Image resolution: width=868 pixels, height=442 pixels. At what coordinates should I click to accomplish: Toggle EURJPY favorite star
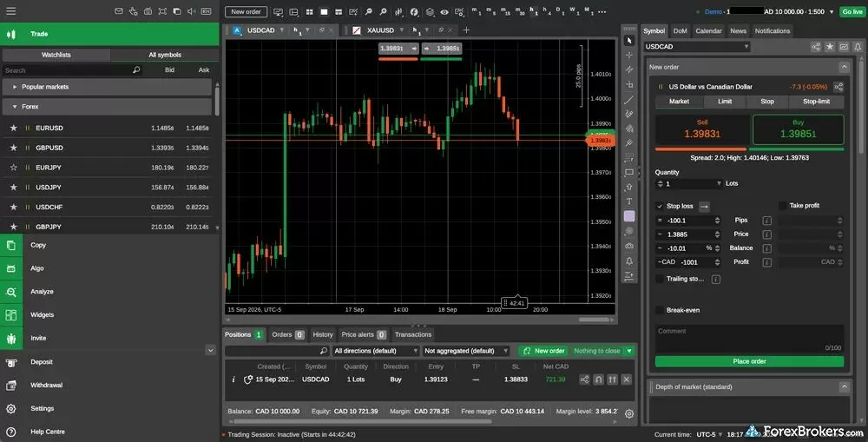pos(13,168)
